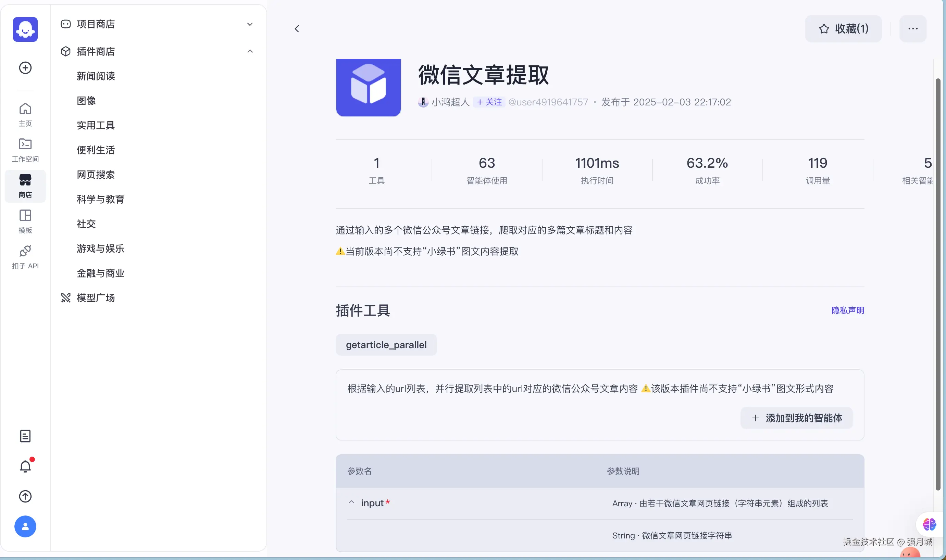Open the notification bell icon
The image size is (946, 560).
[x=25, y=467]
